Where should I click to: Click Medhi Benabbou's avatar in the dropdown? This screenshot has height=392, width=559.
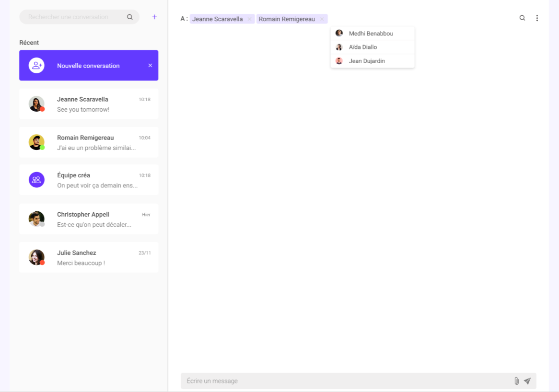pos(339,33)
